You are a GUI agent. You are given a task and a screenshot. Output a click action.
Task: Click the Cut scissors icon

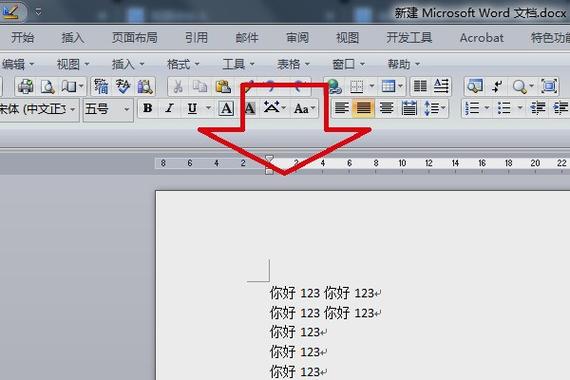tap(178, 86)
